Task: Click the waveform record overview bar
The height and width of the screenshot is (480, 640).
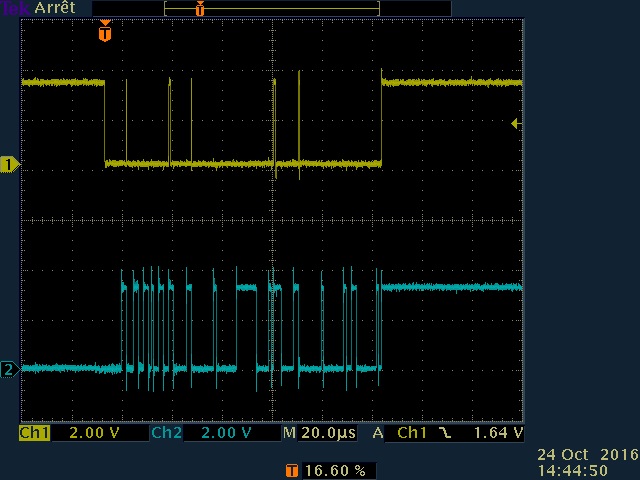Action: [272, 8]
